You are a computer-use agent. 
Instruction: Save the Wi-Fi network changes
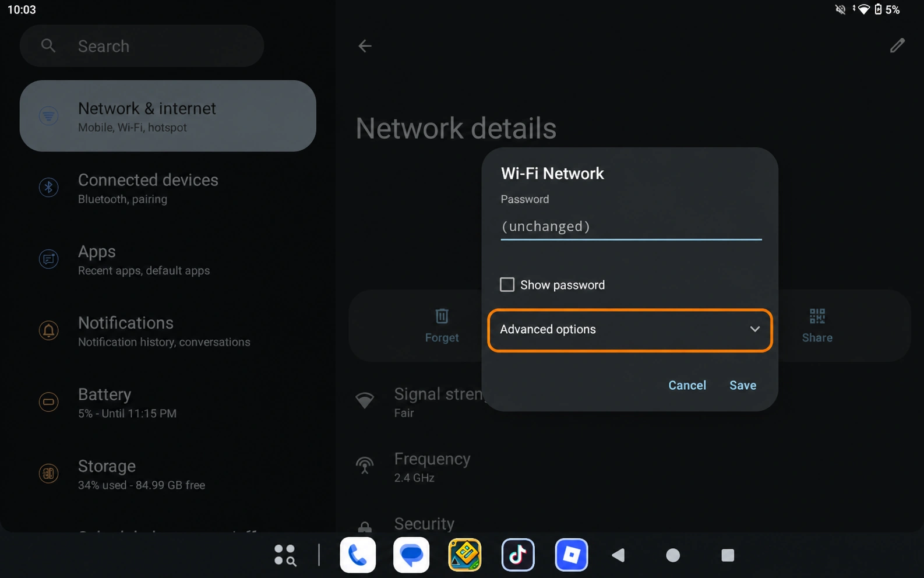pos(743,385)
